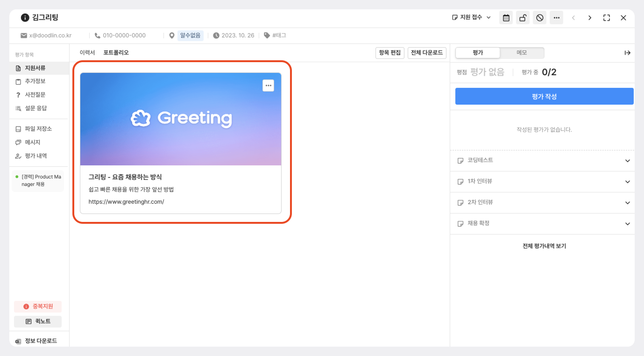Click the info icon beside 김그리팅
This screenshot has height=356, width=644.
(x=25, y=18)
